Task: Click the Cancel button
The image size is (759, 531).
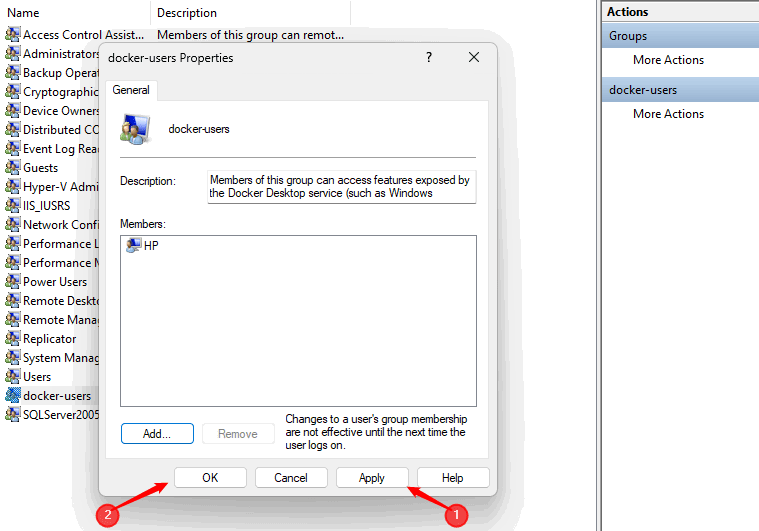Action: 291,478
